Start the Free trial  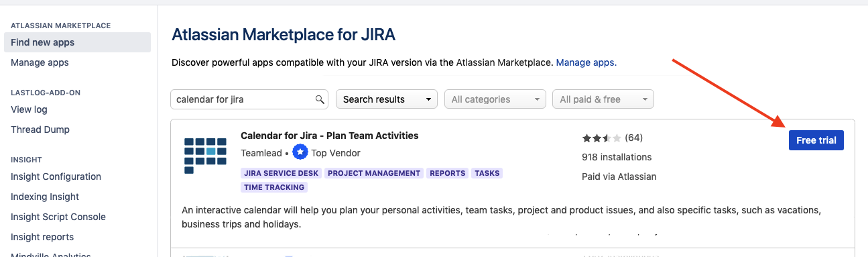[x=816, y=140]
